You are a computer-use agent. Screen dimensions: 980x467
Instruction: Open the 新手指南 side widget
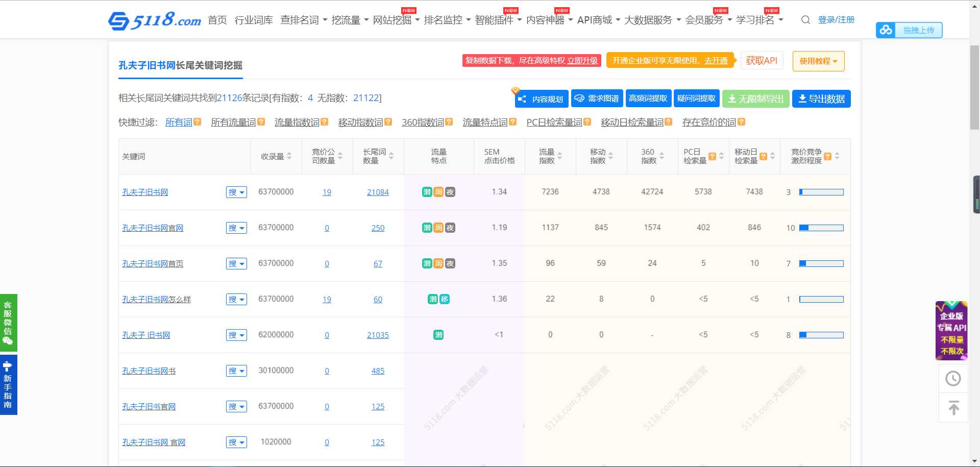point(8,385)
